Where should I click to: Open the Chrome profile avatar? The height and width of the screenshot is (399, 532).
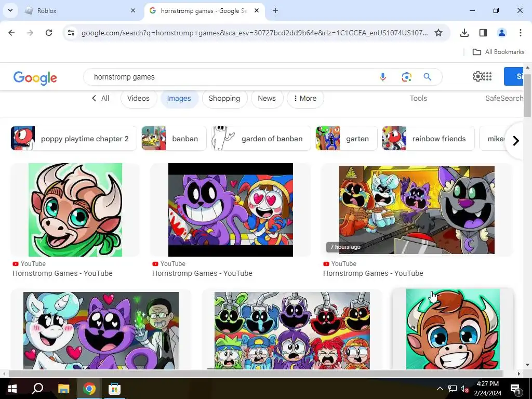point(501,33)
